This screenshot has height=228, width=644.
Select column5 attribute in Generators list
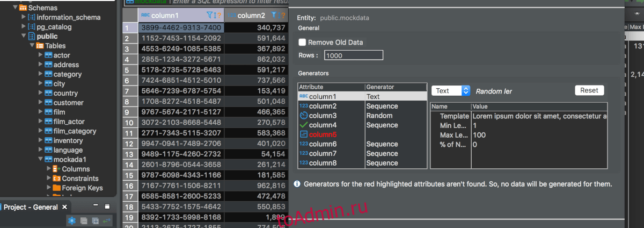pyautogui.click(x=323, y=134)
